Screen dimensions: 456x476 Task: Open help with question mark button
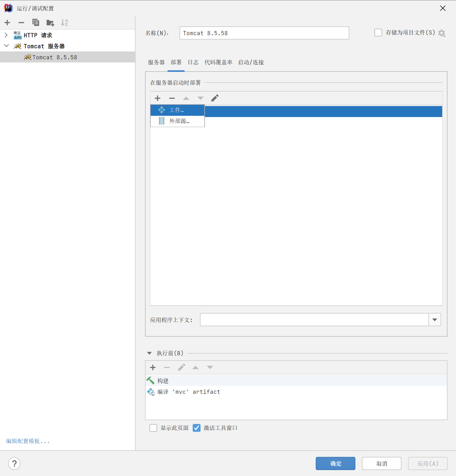tap(14, 463)
